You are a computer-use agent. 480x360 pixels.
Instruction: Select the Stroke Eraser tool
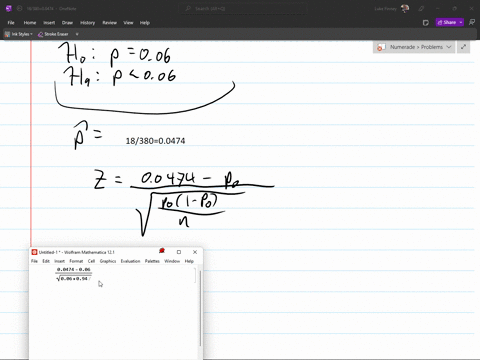tap(53, 34)
